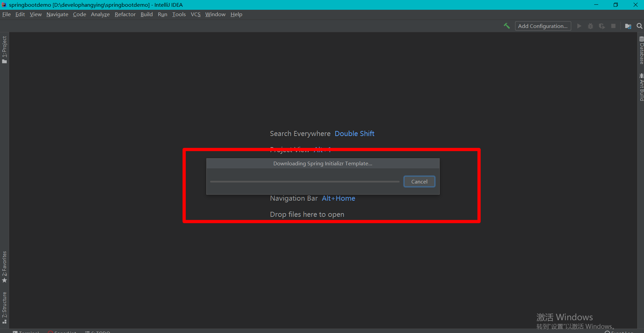Open the Window menu
This screenshot has width=644, height=333.
click(215, 14)
